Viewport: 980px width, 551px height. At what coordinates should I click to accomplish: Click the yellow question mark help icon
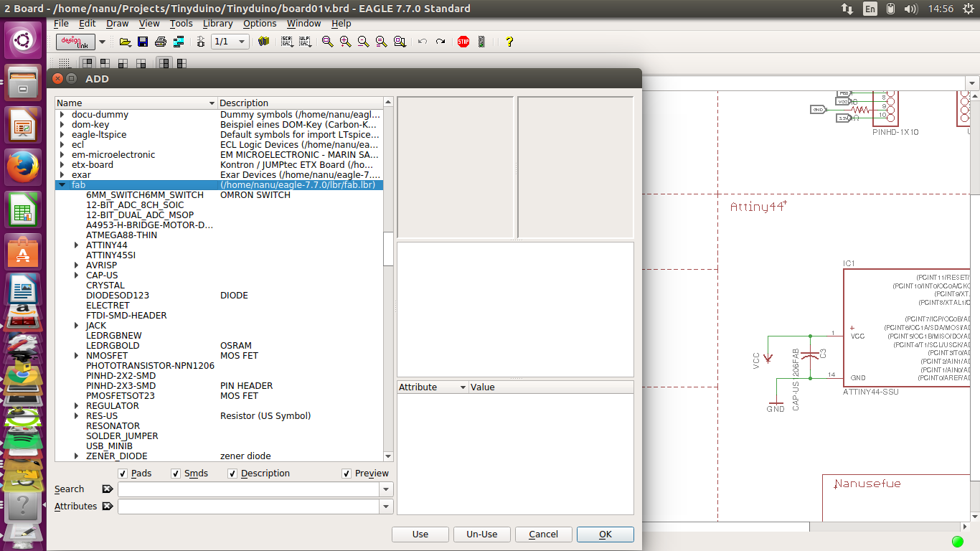click(509, 42)
